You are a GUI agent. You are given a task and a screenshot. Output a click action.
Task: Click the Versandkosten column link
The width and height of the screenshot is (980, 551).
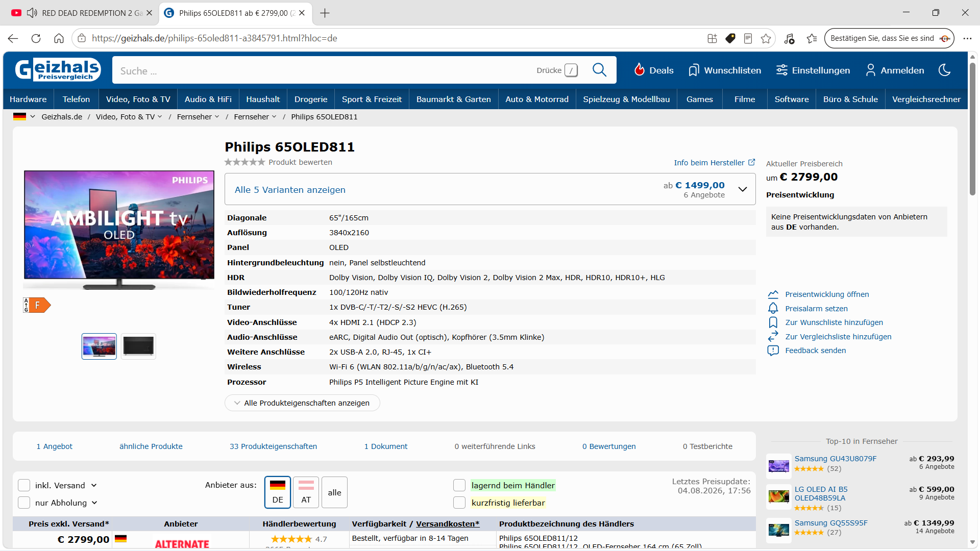point(448,524)
